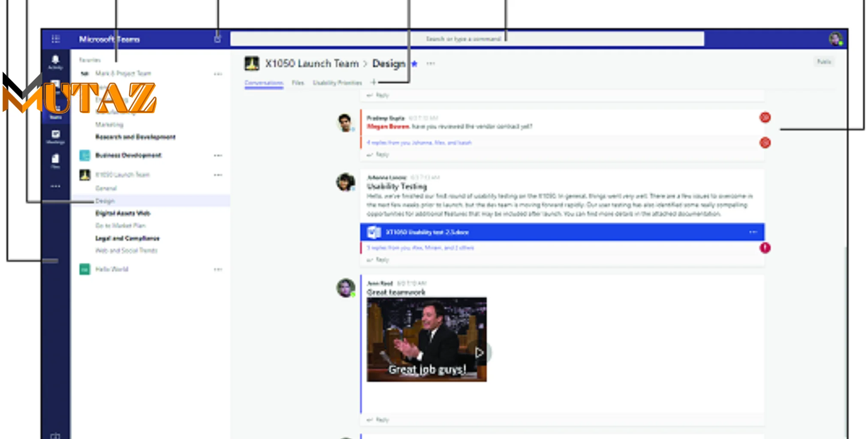
Task: Play the Great job guys GIF
Action: tap(479, 353)
